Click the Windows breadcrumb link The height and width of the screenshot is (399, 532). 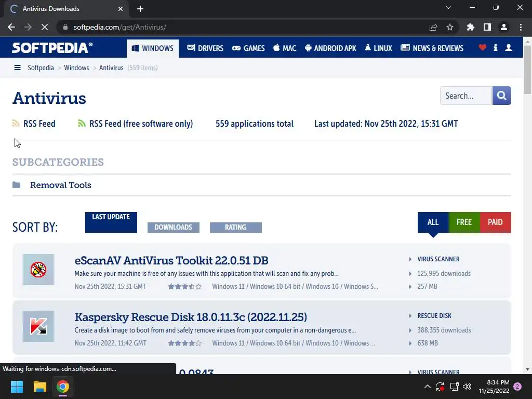pos(77,68)
